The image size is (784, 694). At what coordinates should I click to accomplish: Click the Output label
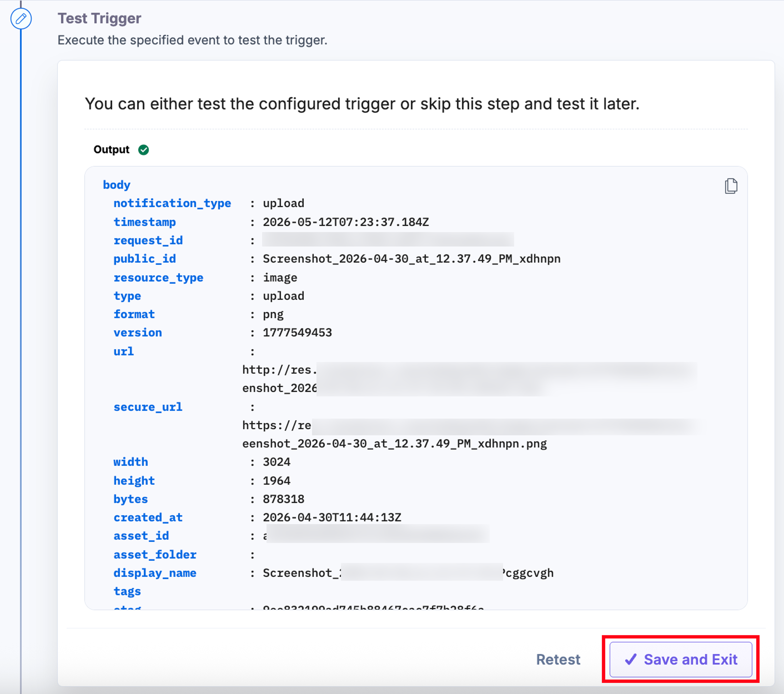(x=111, y=150)
